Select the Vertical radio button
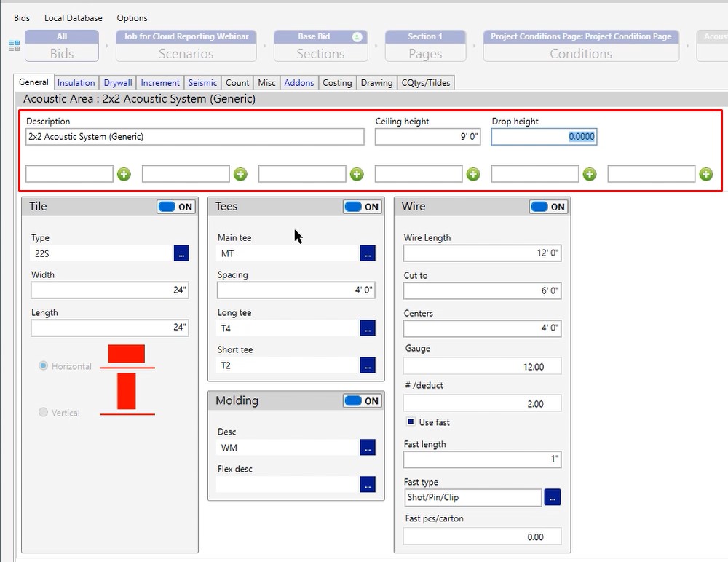 (x=43, y=413)
